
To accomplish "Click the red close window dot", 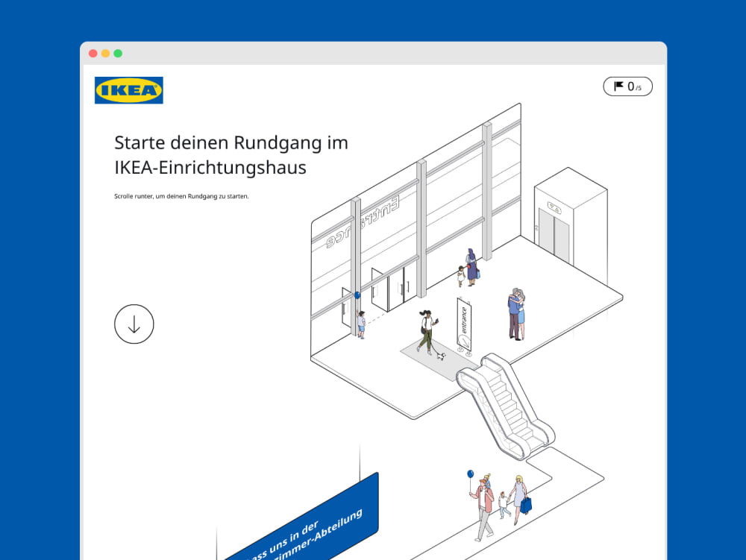I will [x=93, y=53].
